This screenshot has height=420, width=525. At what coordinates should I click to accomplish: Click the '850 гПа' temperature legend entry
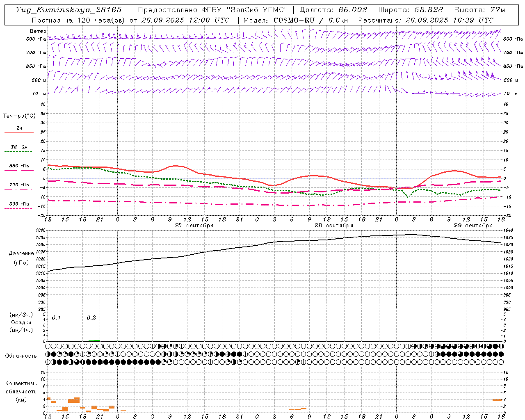coord(19,166)
